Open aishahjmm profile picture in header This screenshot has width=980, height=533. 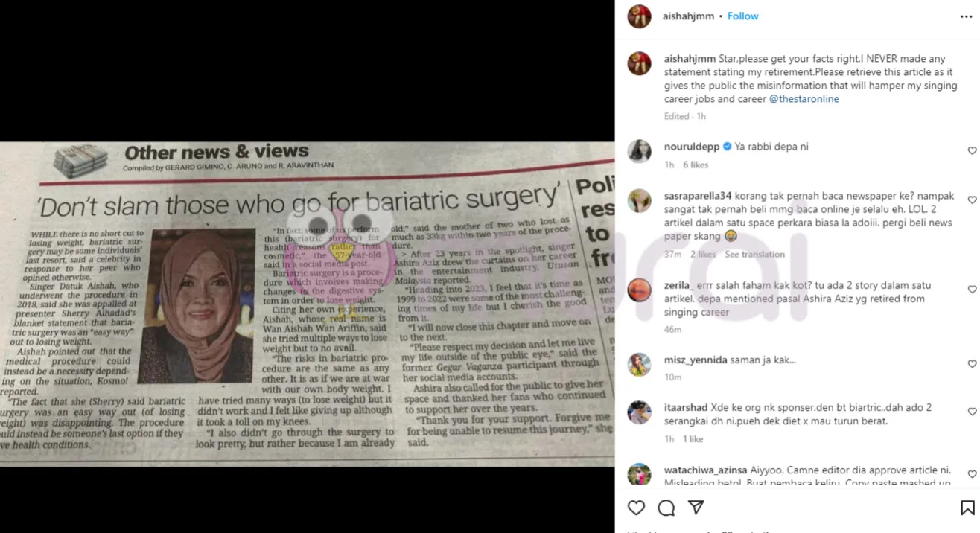pos(639,16)
